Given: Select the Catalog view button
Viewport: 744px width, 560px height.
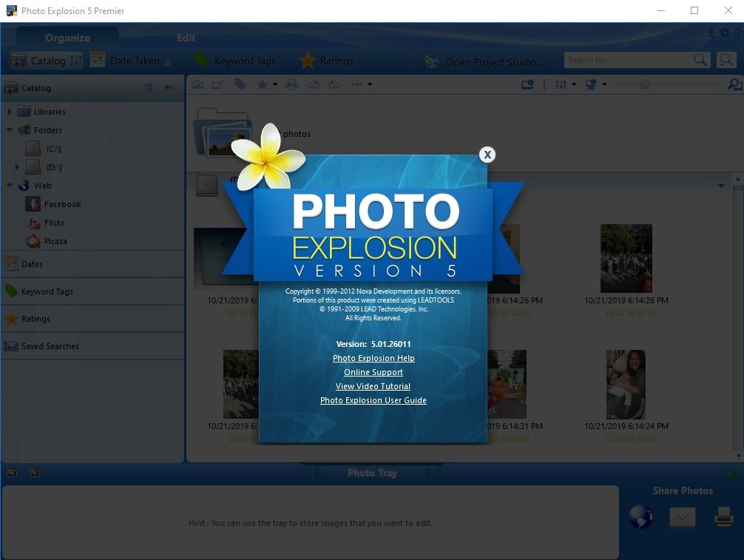Looking at the screenshot, I should 47,61.
